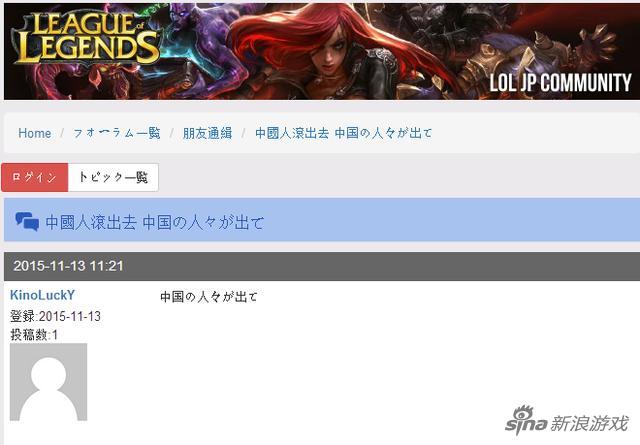
Task: Open the Home breadcrumb link
Action: pyautogui.click(x=35, y=134)
